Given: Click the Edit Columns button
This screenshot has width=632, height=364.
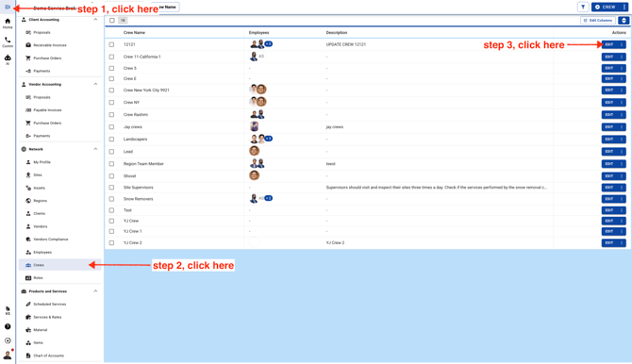Looking at the screenshot, I should tap(598, 20).
